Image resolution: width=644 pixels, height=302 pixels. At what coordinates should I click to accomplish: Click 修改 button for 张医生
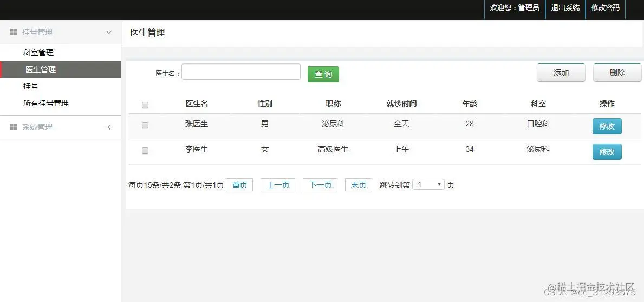pos(607,126)
